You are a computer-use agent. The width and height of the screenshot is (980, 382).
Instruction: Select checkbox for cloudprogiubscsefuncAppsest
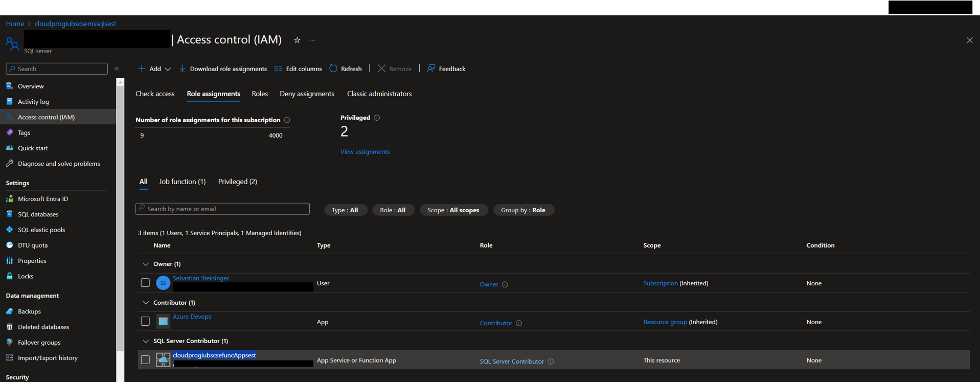tap(145, 359)
